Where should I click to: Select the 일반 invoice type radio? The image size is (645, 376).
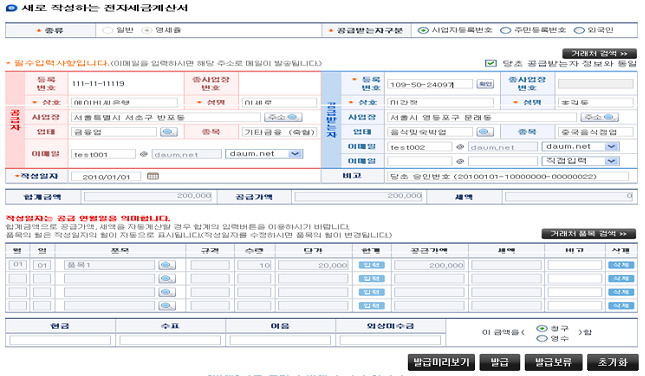[107, 30]
